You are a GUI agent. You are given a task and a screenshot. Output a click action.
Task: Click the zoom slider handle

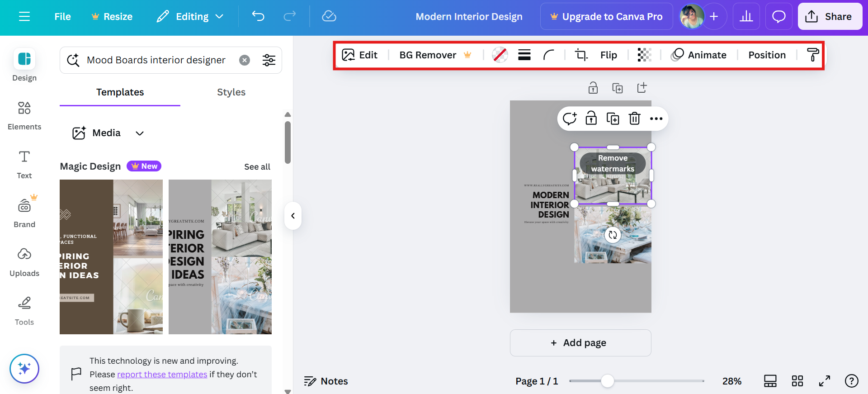tap(608, 381)
